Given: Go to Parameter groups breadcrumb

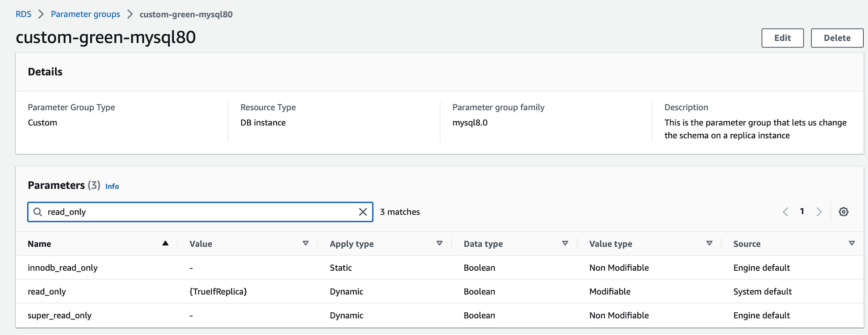Looking at the screenshot, I should tap(85, 14).
